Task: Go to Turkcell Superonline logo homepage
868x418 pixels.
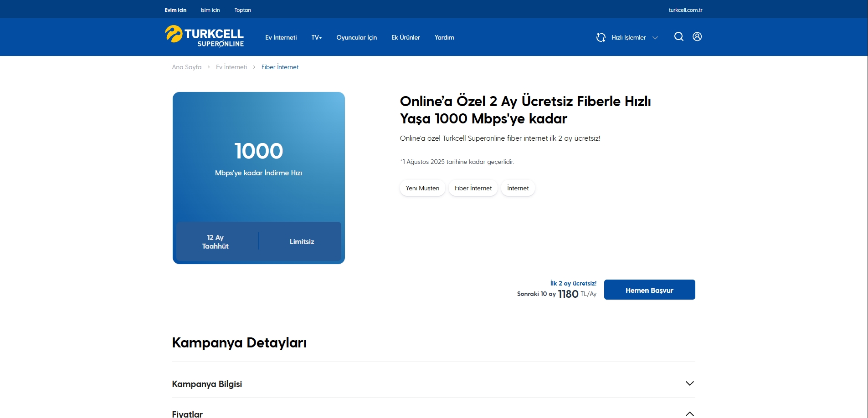Action: tap(204, 36)
